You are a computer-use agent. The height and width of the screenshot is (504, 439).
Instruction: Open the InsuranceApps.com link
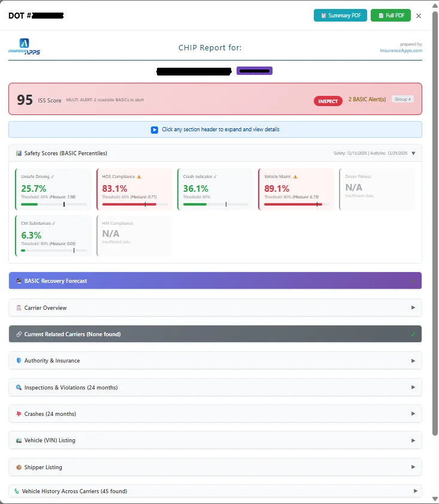[x=401, y=50]
